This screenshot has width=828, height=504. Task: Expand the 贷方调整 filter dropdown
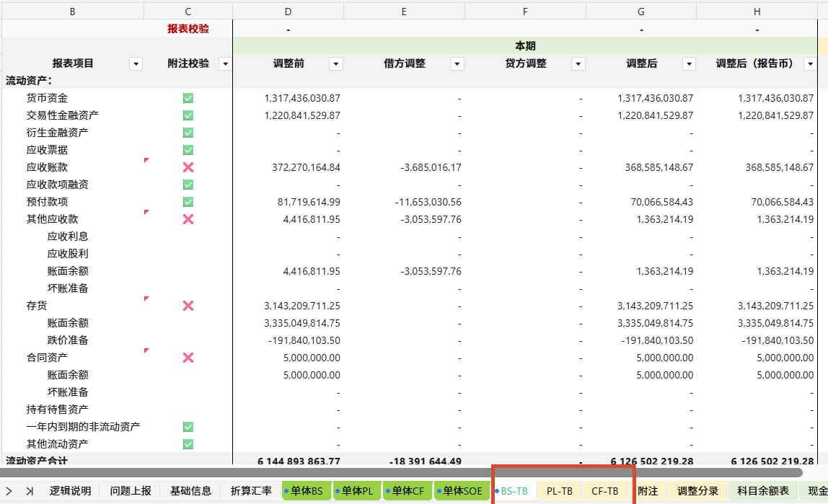coord(578,64)
